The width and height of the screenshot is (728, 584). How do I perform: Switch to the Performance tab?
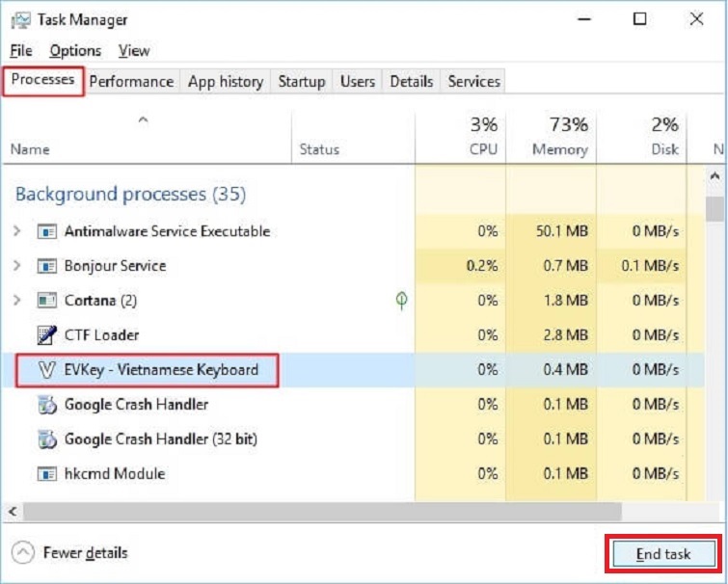pyautogui.click(x=131, y=82)
